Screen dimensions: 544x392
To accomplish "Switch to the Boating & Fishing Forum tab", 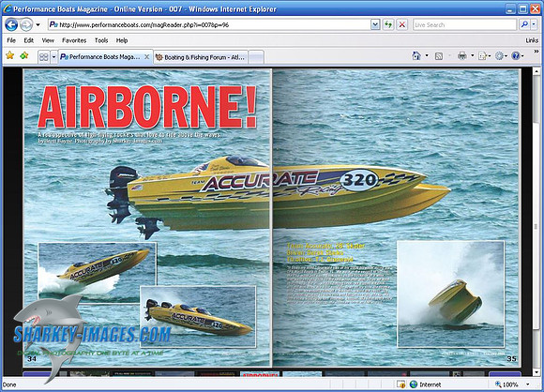I will coord(201,57).
